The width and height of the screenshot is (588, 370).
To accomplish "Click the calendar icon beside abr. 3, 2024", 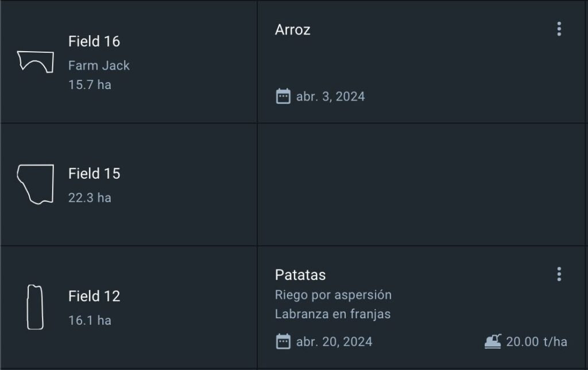I will click(x=283, y=96).
